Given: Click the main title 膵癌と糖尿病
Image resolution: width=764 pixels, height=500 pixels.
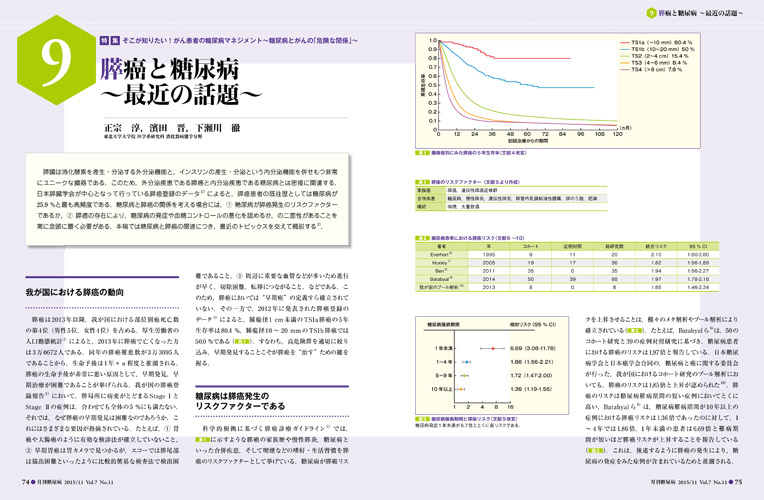Looking at the screenshot, I should [170, 69].
